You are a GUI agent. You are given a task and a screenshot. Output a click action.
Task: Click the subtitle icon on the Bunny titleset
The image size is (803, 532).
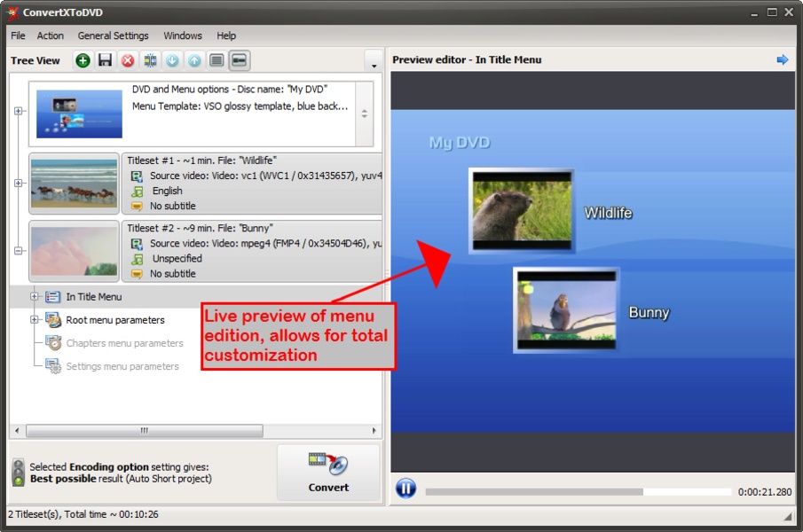[x=136, y=273]
